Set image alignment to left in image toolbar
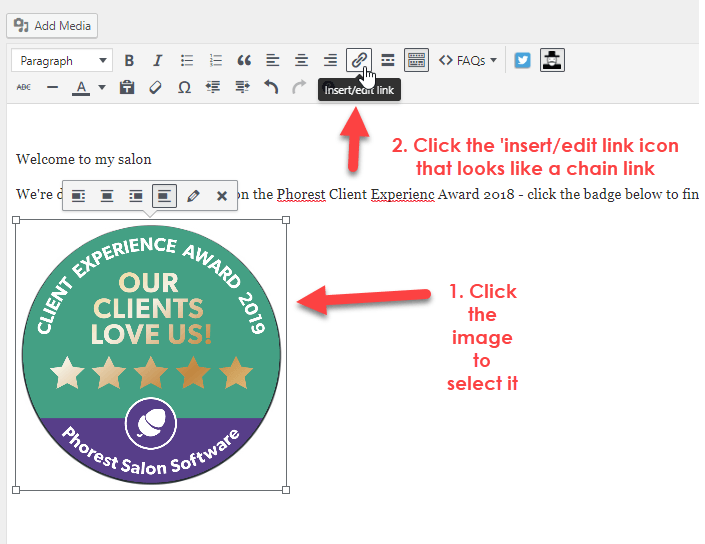Image resolution: width=705 pixels, height=544 pixels. (78, 196)
